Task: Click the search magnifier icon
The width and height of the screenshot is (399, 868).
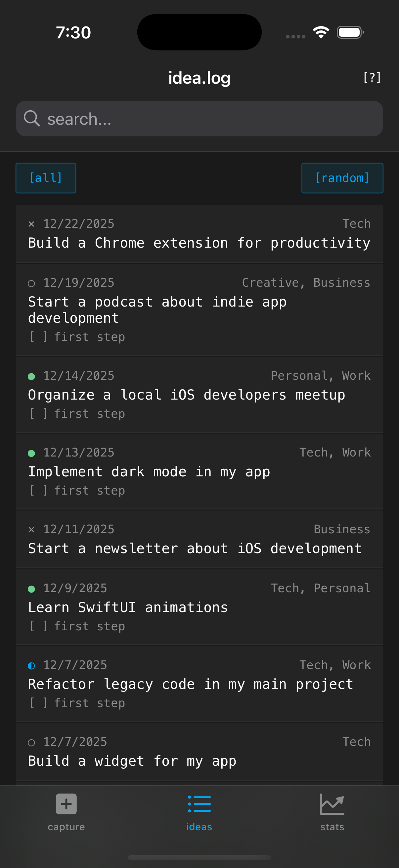Action: coord(32,119)
